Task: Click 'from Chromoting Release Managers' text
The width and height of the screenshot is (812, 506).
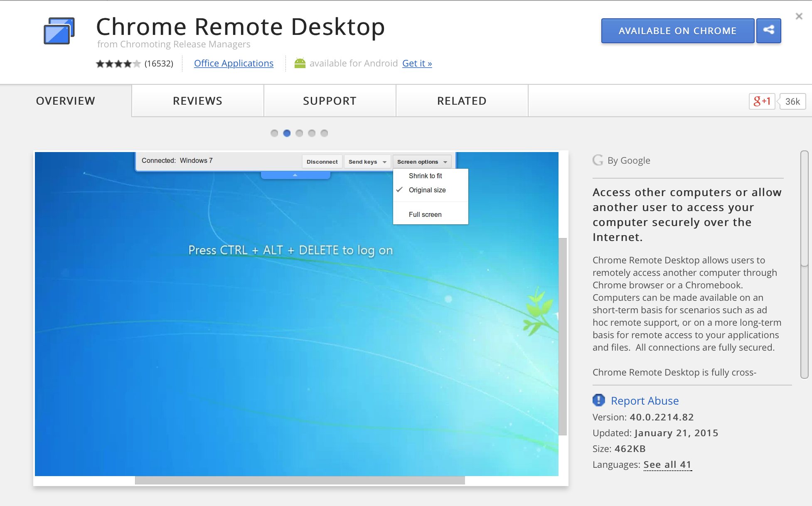Action: (174, 44)
